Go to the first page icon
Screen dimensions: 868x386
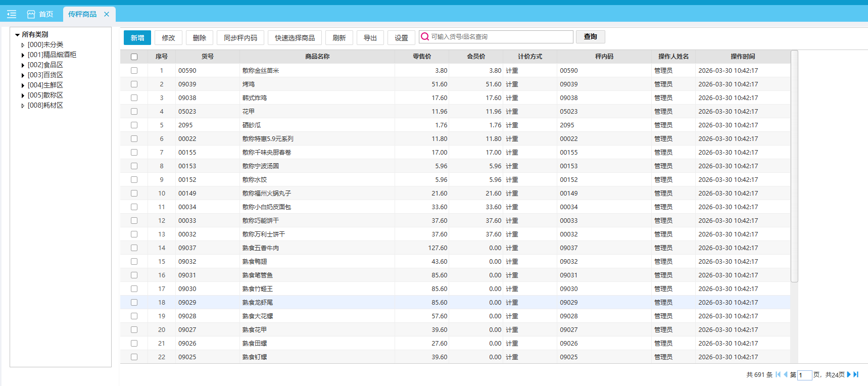(x=778, y=374)
